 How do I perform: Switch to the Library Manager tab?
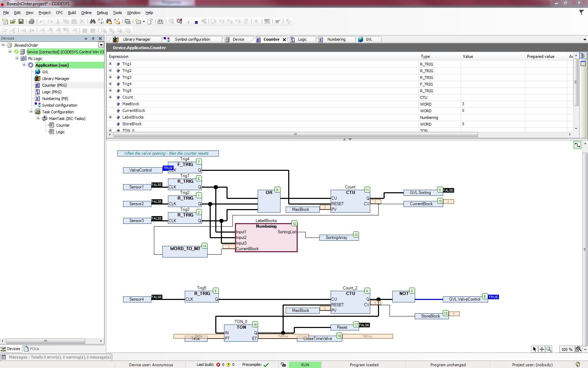(x=136, y=39)
